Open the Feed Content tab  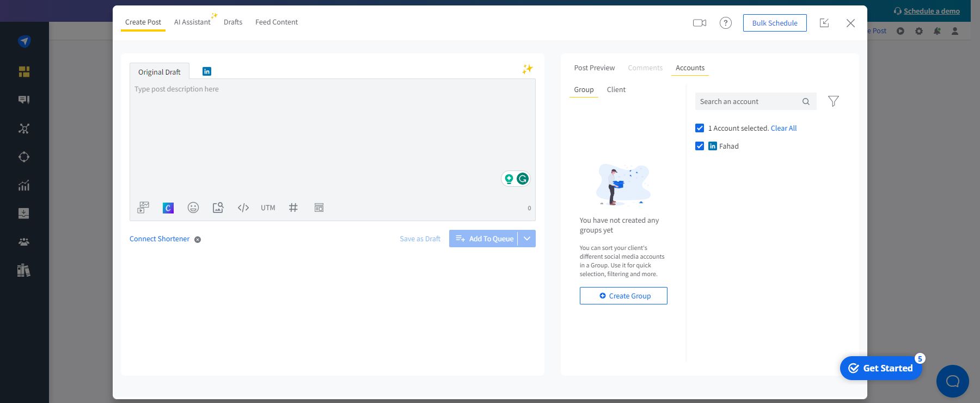click(277, 22)
